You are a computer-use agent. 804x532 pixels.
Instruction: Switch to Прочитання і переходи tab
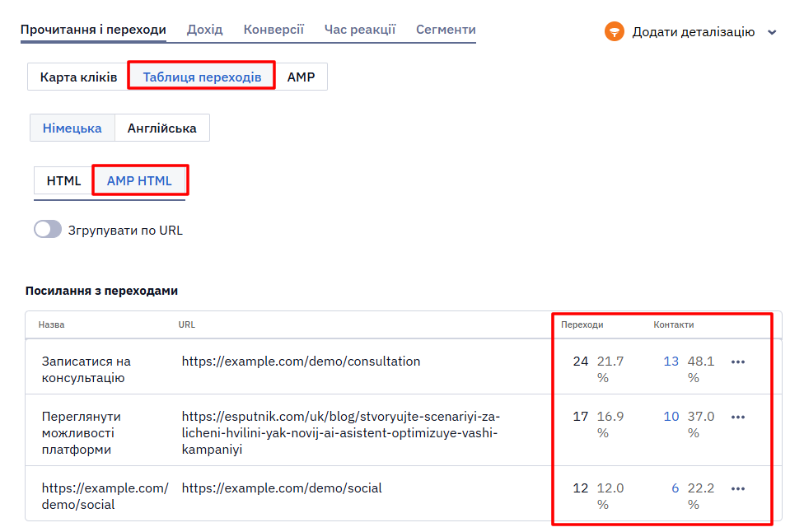[x=93, y=29]
